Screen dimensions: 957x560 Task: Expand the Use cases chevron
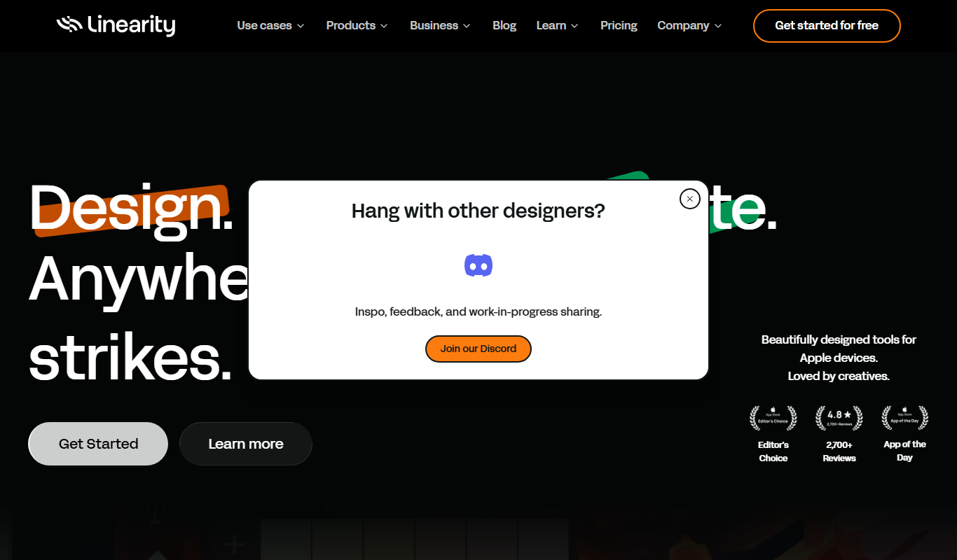point(301,26)
